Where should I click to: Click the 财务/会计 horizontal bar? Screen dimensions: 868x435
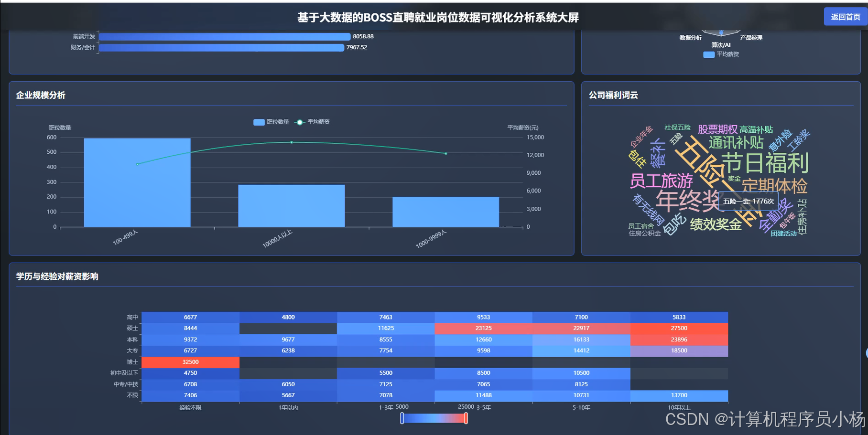click(x=221, y=48)
